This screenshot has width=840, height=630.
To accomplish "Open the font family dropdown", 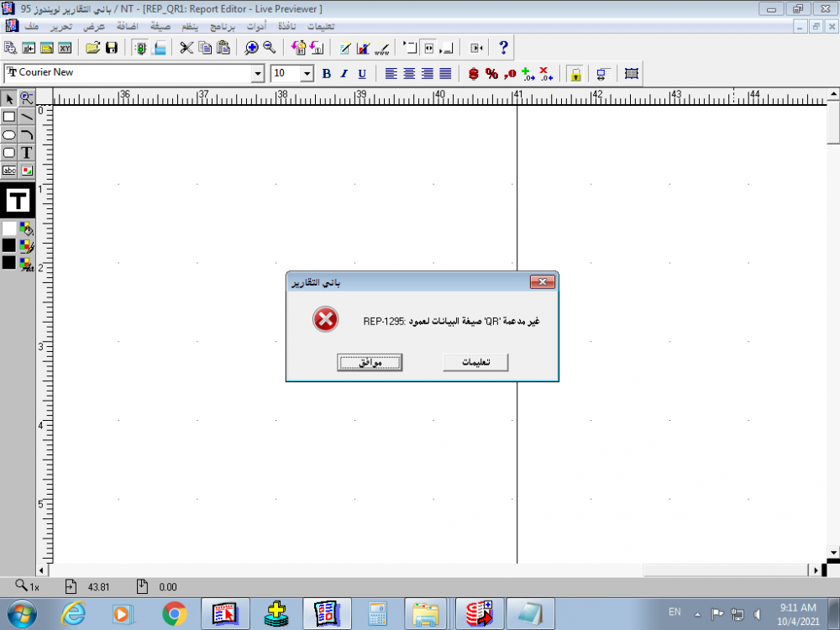I will coord(258,73).
